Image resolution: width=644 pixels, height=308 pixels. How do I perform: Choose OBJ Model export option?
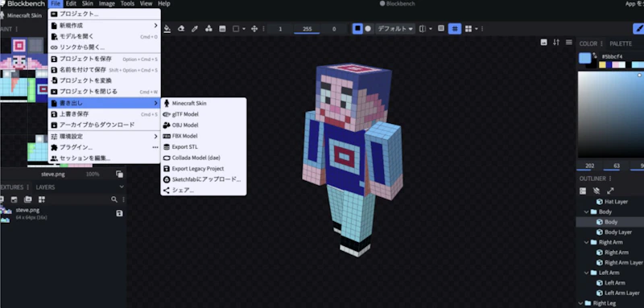click(x=204, y=125)
